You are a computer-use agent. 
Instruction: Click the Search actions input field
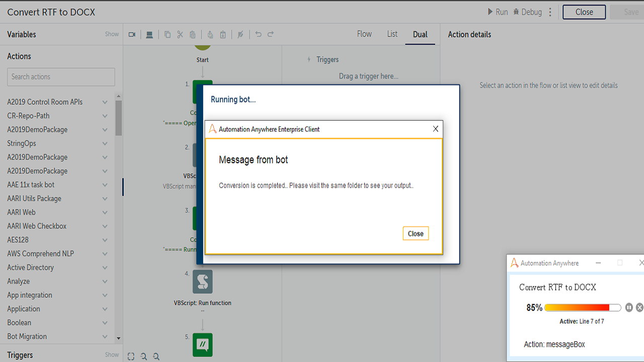(61, 77)
